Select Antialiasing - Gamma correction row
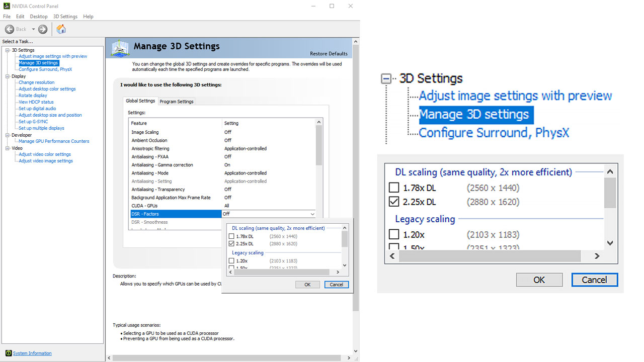 [222, 165]
